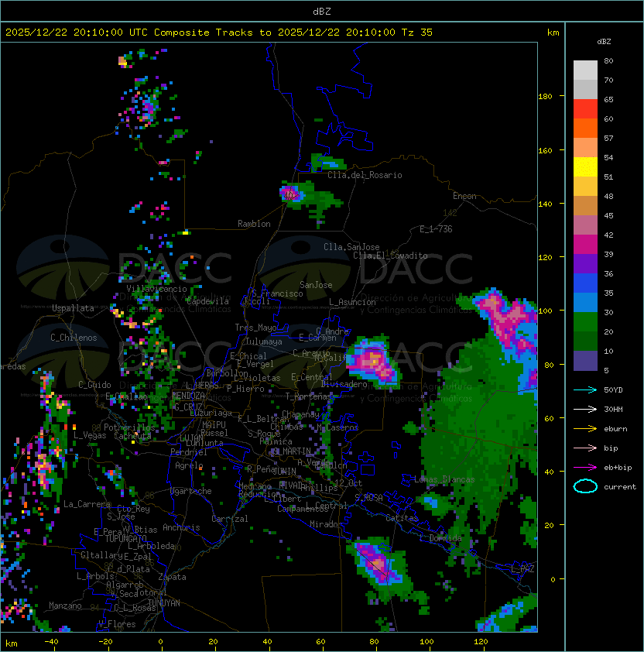Click the 'E_1-736' map label
This screenshot has height=652, width=644.
click(436, 229)
